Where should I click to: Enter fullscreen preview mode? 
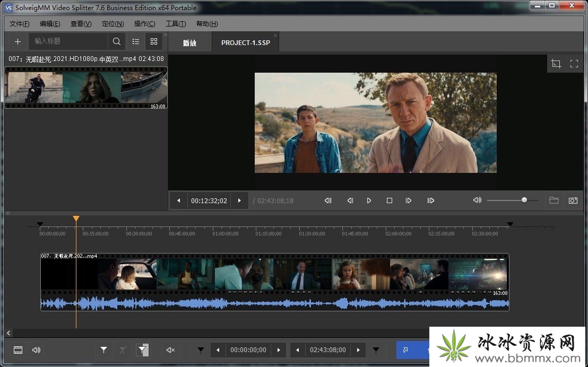click(x=574, y=64)
